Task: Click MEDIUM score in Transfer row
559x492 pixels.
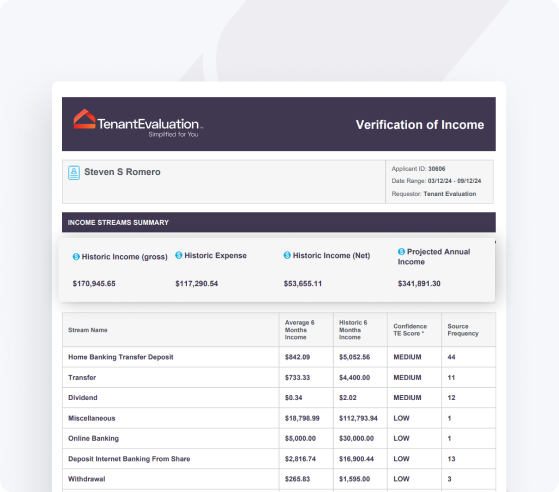Action: click(x=407, y=378)
